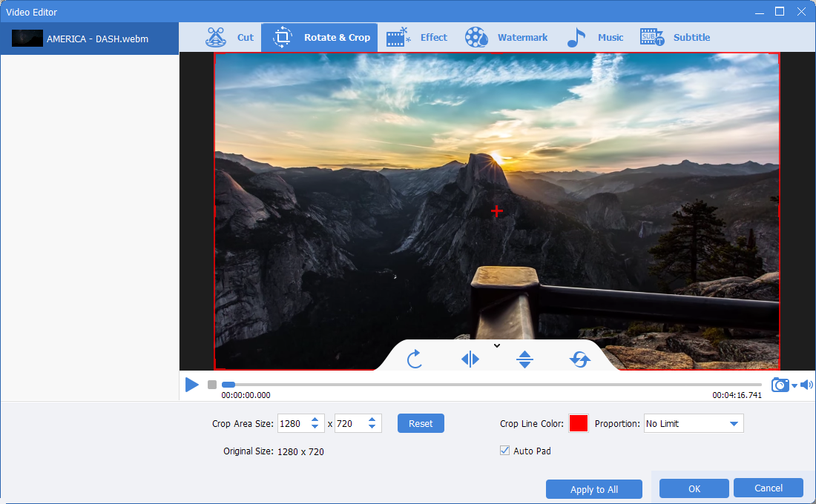Increase the crop width with the up arrow
This screenshot has width=816, height=504.
[315, 420]
